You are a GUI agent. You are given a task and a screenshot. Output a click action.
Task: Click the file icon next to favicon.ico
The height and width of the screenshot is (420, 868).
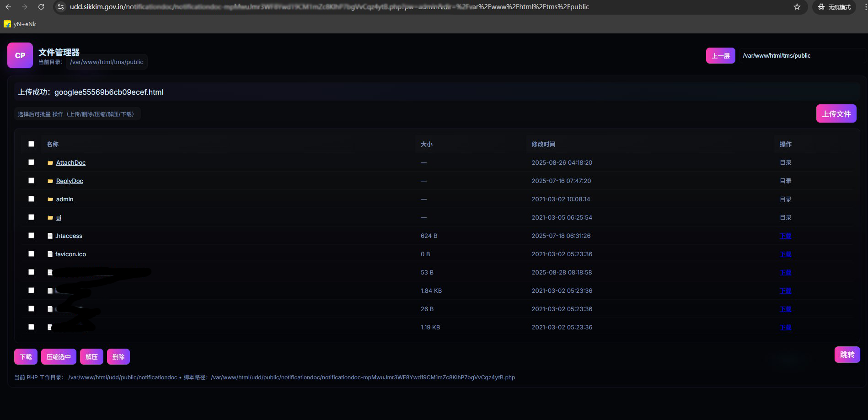click(50, 254)
